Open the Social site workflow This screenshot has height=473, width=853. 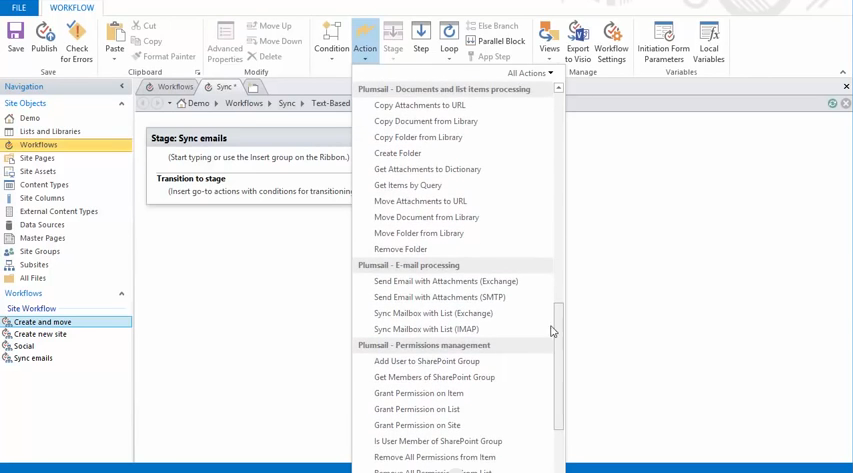[24, 346]
